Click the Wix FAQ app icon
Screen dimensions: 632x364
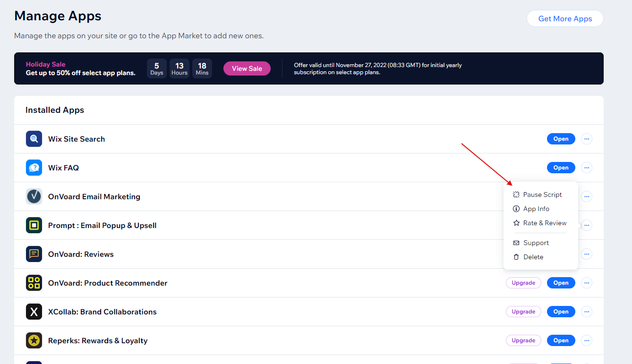[34, 168]
